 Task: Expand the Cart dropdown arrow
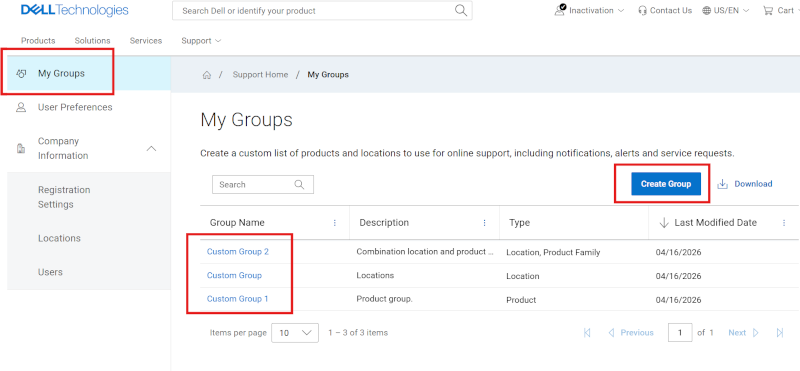coord(799,11)
